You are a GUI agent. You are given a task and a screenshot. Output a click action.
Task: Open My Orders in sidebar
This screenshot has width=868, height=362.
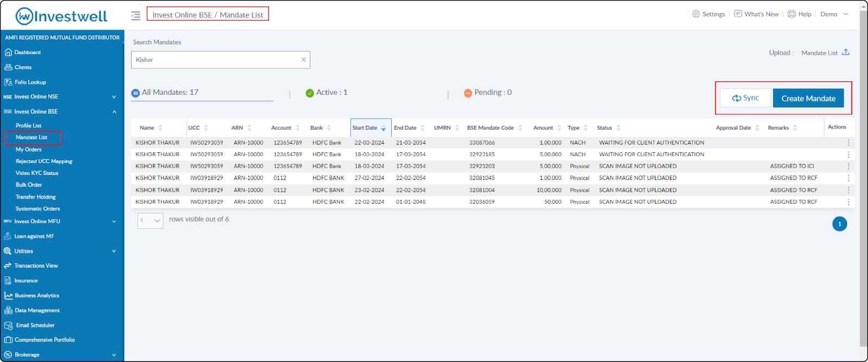point(28,150)
